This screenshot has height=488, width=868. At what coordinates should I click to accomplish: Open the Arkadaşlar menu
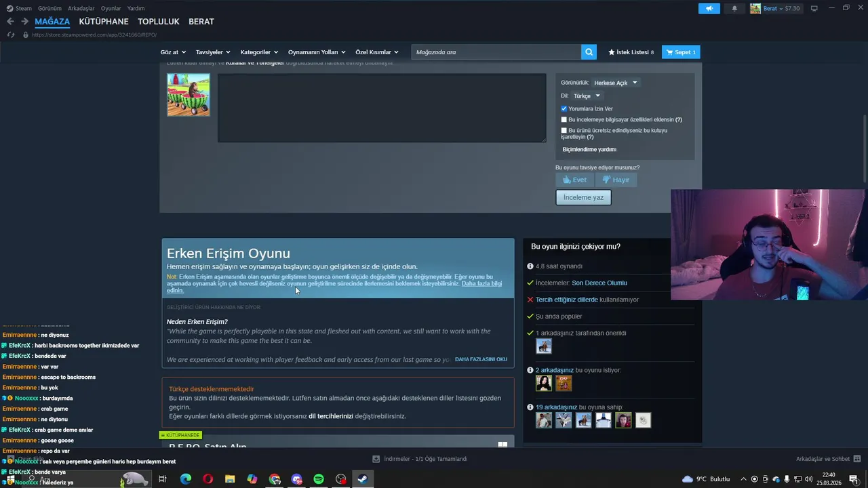tap(81, 8)
